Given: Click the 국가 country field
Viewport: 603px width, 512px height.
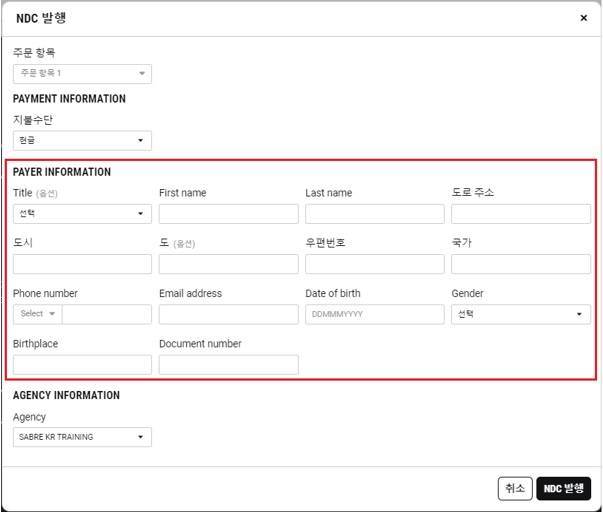Looking at the screenshot, I should click(x=521, y=264).
